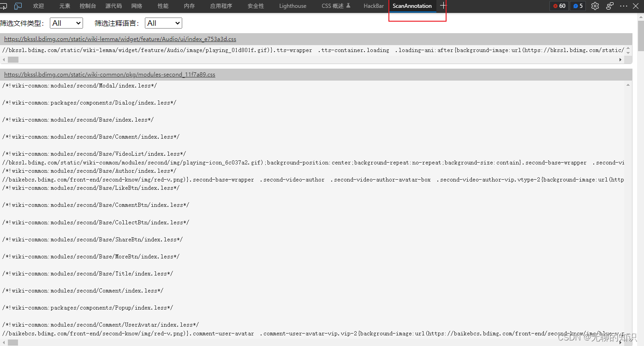Image resolution: width=644 pixels, height=346 pixels.
Task: Switch to the 元素 tab
Action: coord(64,6)
